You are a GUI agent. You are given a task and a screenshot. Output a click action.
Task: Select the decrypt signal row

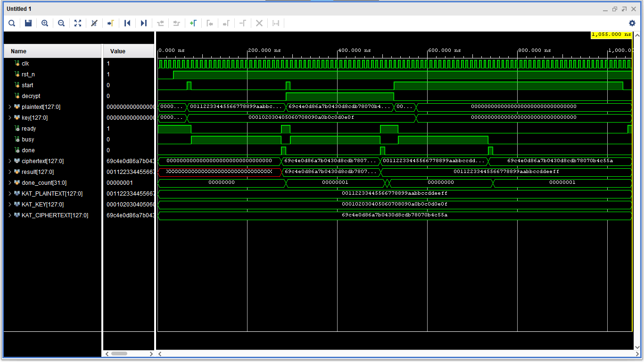(x=52, y=96)
